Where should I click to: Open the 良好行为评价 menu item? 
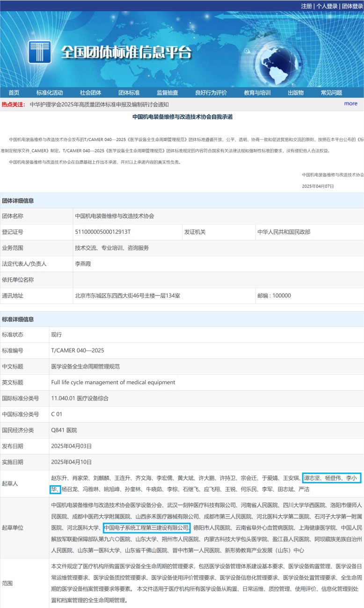211,93
